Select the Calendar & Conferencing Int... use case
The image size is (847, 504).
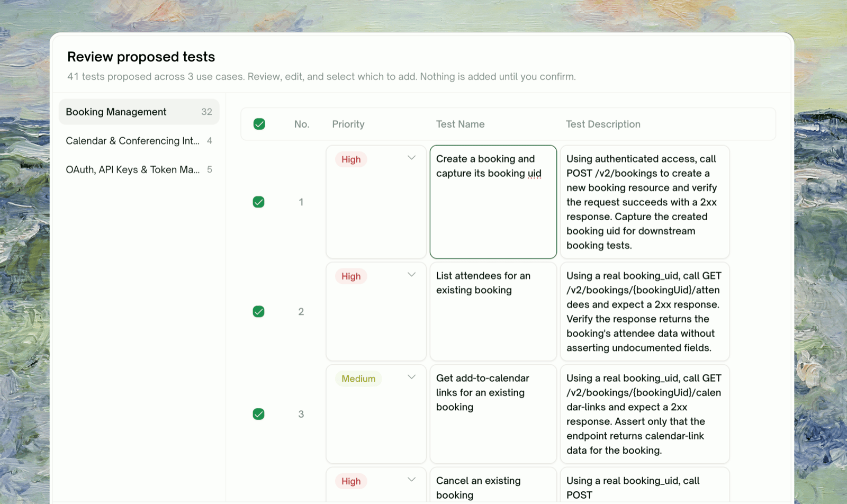pos(139,141)
